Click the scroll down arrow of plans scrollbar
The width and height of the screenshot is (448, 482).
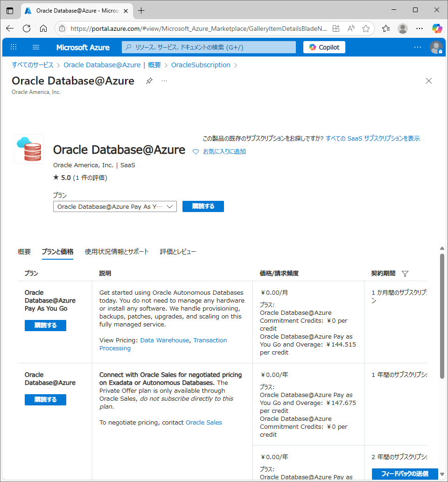coord(442,475)
